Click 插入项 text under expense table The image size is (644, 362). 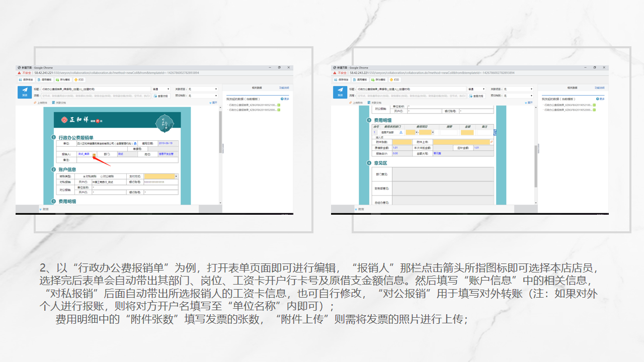(379, 137)
